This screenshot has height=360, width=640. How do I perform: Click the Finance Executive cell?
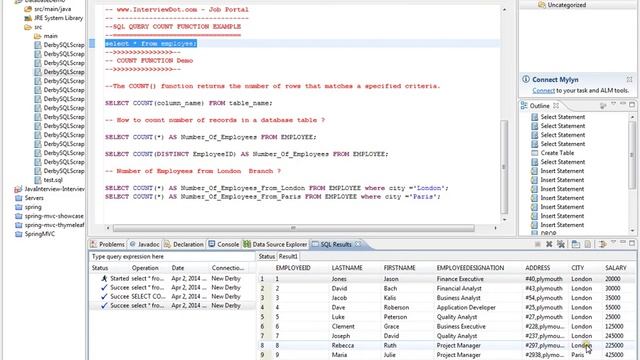point(460,279)
